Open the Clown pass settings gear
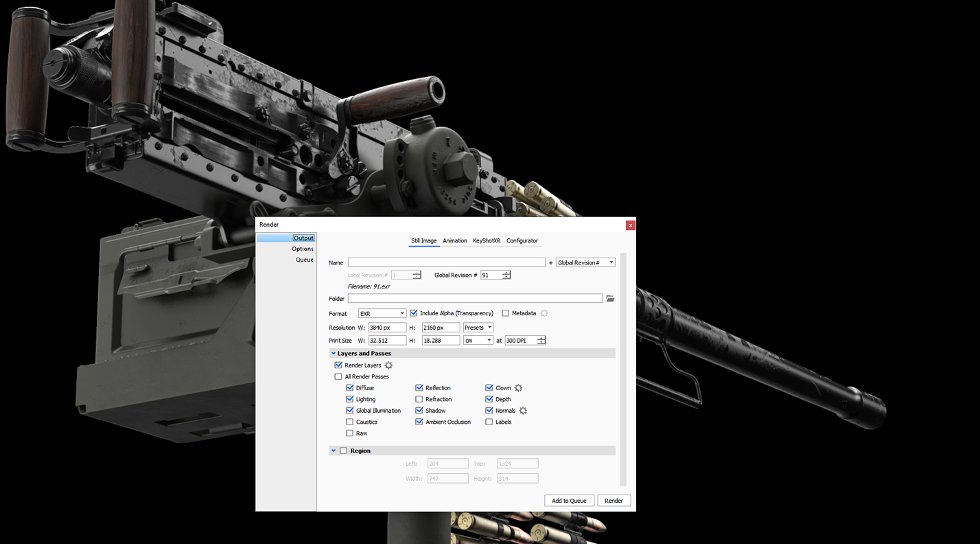This screenshot has width=980, height=544. tap(518, 387)
